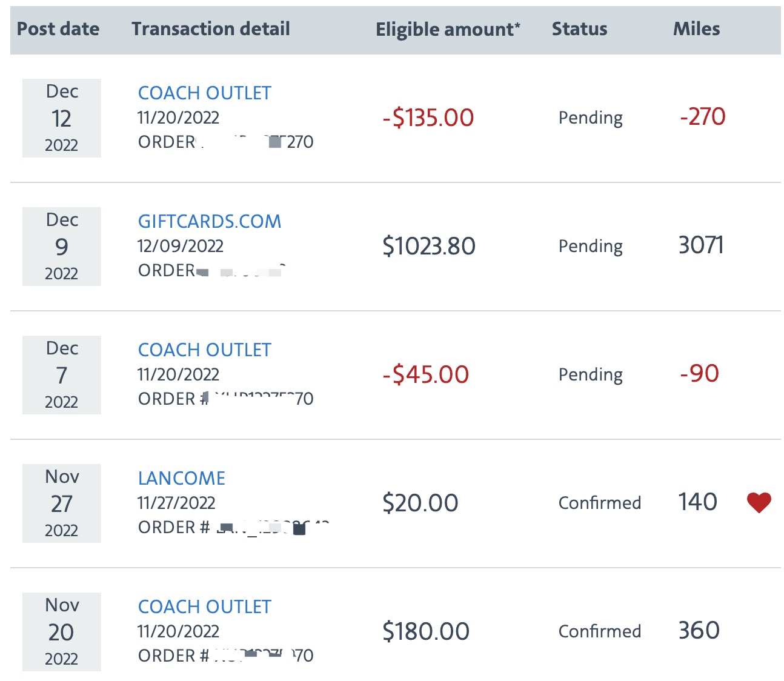Select the Miles column header
Viewport: 784px width, 681px height.
click(697, 28)
